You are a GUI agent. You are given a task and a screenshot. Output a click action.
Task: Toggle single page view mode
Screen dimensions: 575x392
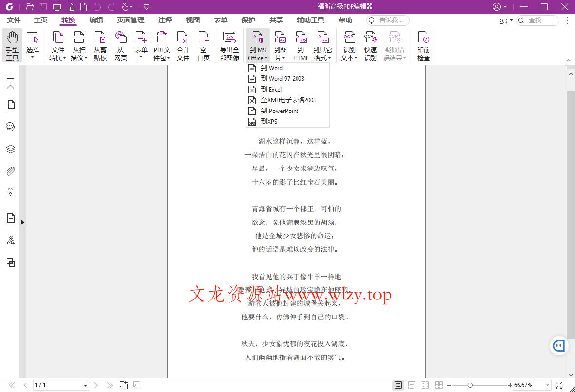[x=397, y=385]
